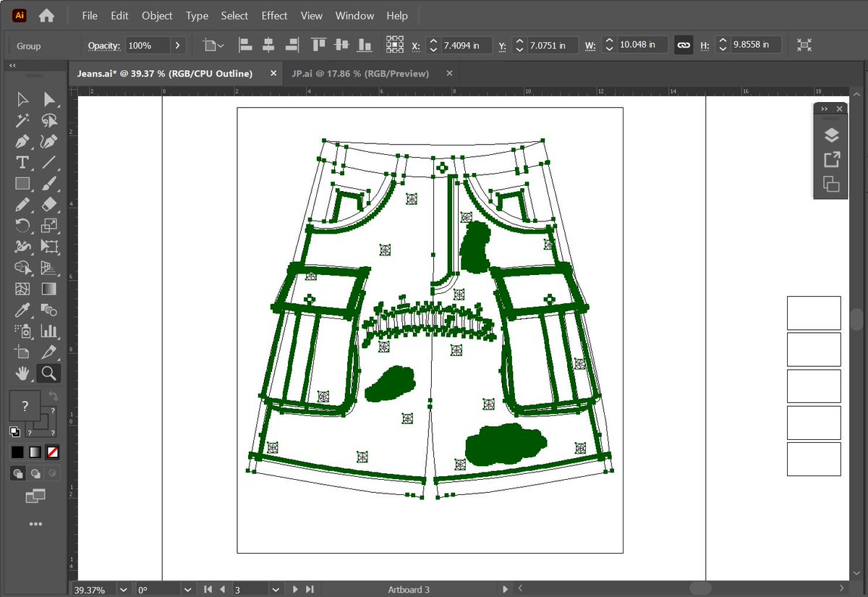Select the Direct Selection tool

(49, 99)
